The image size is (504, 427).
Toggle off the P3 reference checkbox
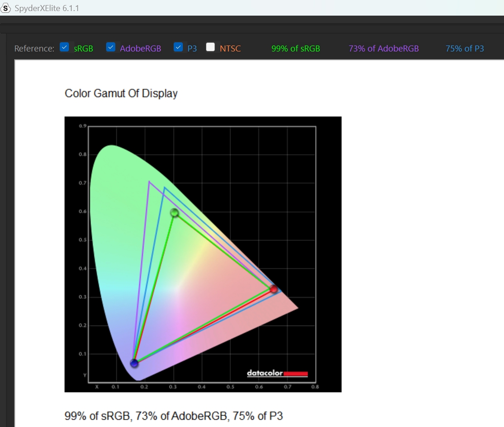tap(179, 47)
